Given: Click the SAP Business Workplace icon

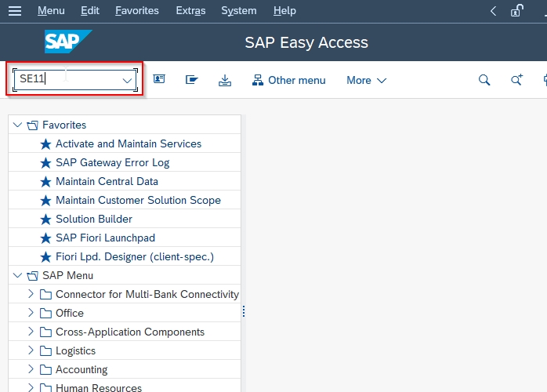Looking at the screenshot, I should pyautogui.click(x=191, y=80).
